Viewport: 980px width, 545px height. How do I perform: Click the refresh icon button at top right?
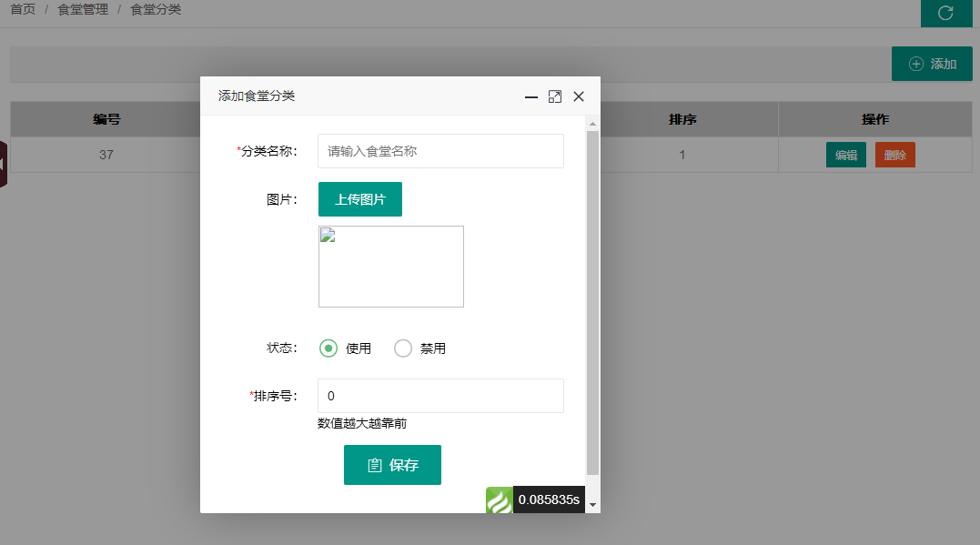945,13
